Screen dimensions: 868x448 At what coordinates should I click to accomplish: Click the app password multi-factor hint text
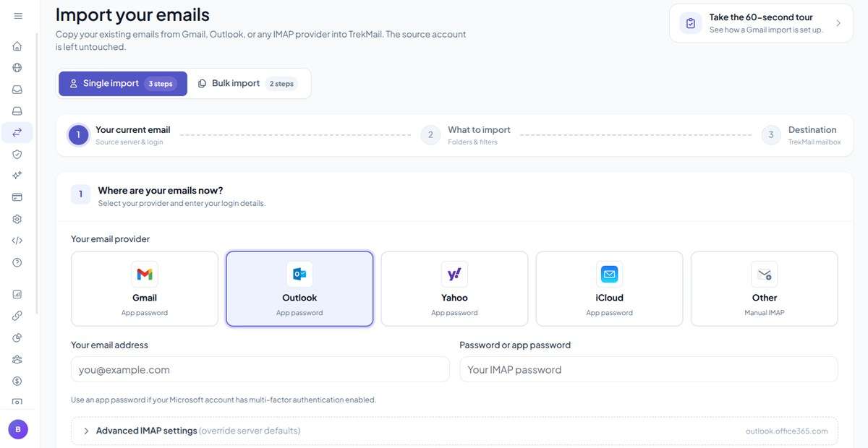click(x=224, y=400)
